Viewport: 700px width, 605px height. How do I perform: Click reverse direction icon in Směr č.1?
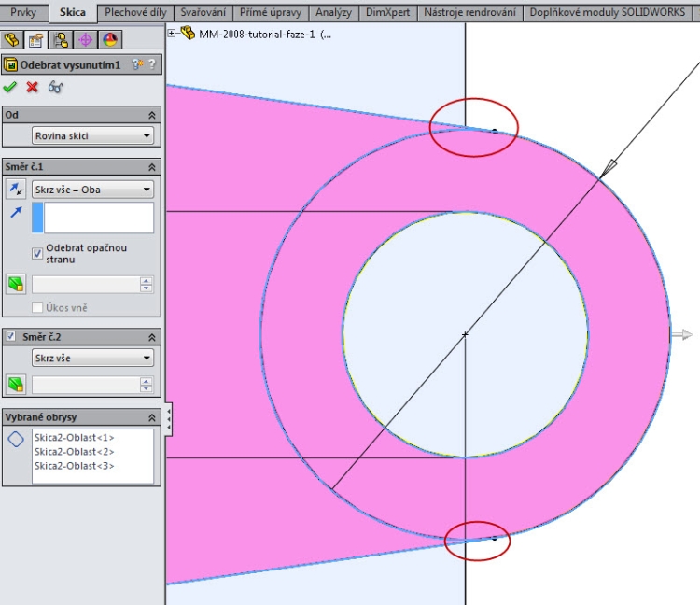[x=16, y=190]
